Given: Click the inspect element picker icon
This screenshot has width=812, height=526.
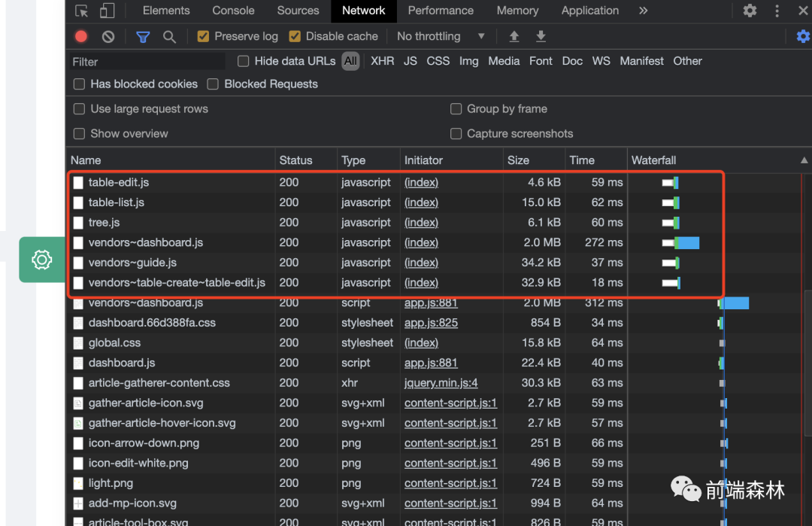Looking at the screenshot, I should click(82, 11).
